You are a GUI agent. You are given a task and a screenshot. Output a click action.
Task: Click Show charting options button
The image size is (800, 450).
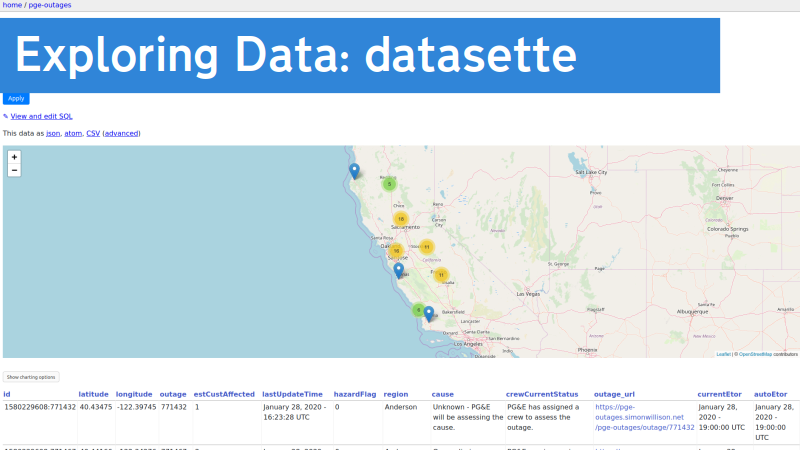[x=31, y=377]
